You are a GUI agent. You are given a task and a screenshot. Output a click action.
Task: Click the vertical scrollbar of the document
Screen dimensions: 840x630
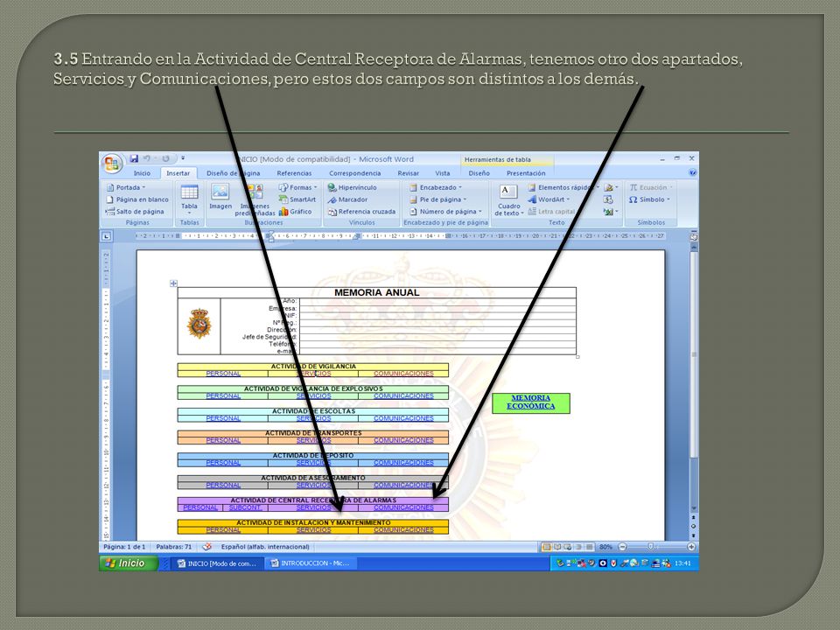pyautogui.click(x=694, y=376)
